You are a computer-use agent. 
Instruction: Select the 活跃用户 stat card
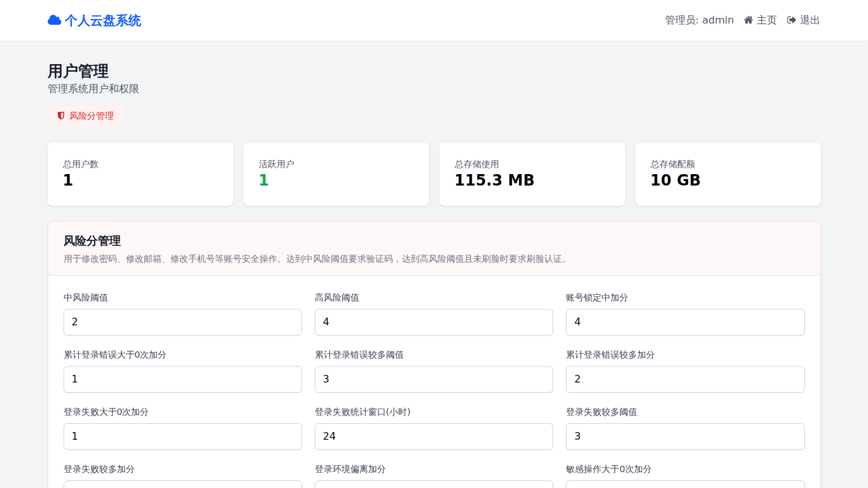tap(336, 174)
